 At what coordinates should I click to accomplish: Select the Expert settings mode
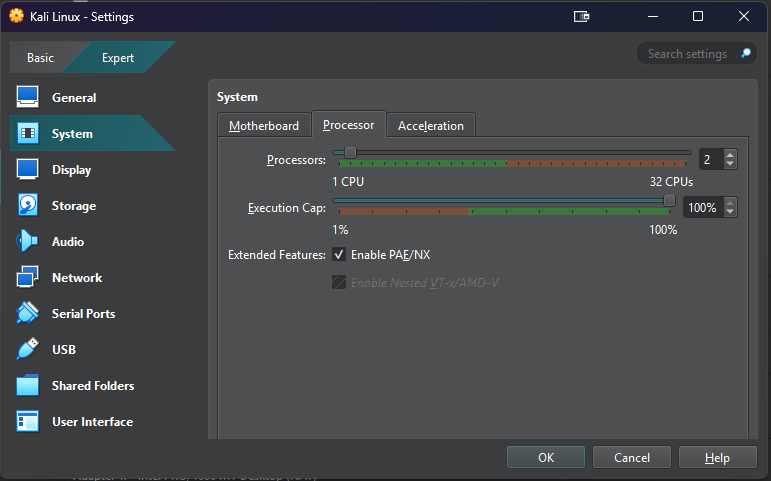tap(118, 58)
